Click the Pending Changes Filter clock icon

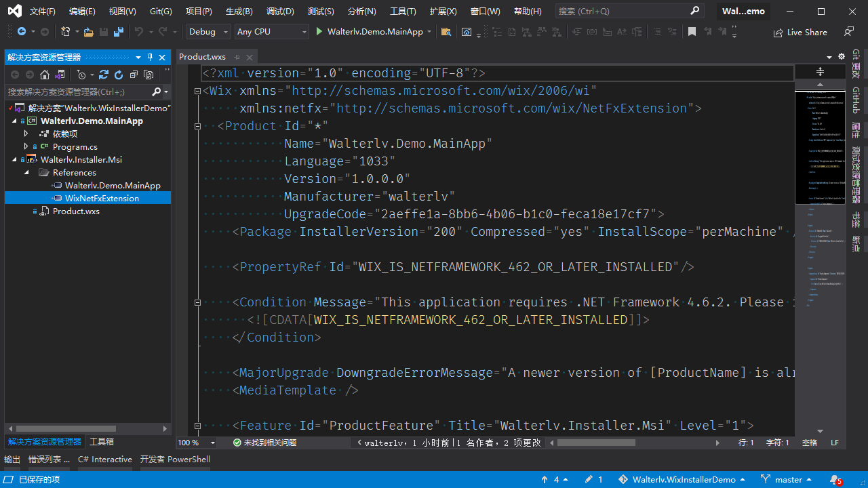click(x=81, y=75)
